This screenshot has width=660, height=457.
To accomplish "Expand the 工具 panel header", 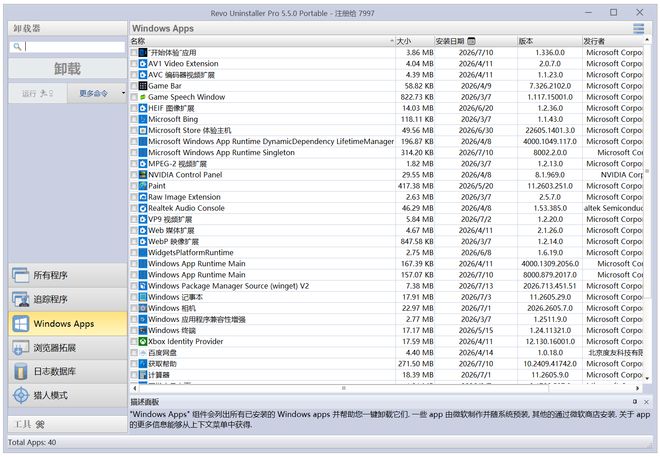I will [67, 424].
